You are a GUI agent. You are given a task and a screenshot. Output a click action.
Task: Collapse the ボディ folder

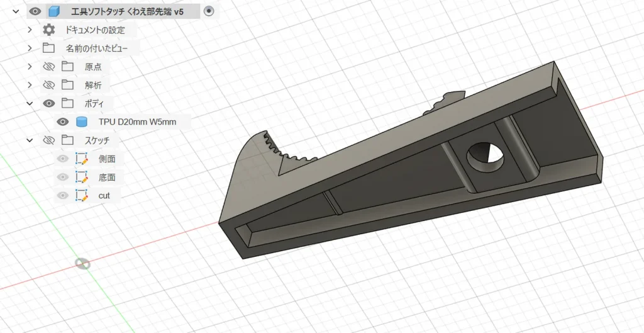[x=30, y=103]
